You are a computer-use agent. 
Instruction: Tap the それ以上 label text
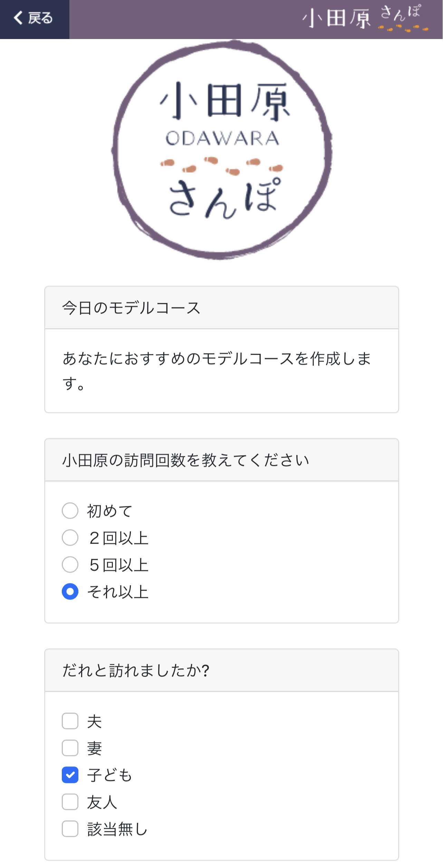point(118,592)
